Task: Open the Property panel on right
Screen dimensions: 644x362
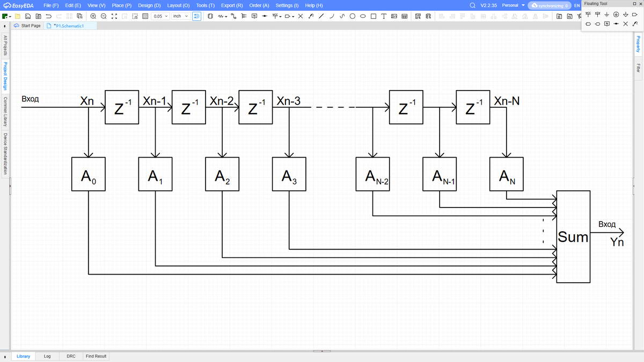Action: pyautogui.click(x=638, y=43)
